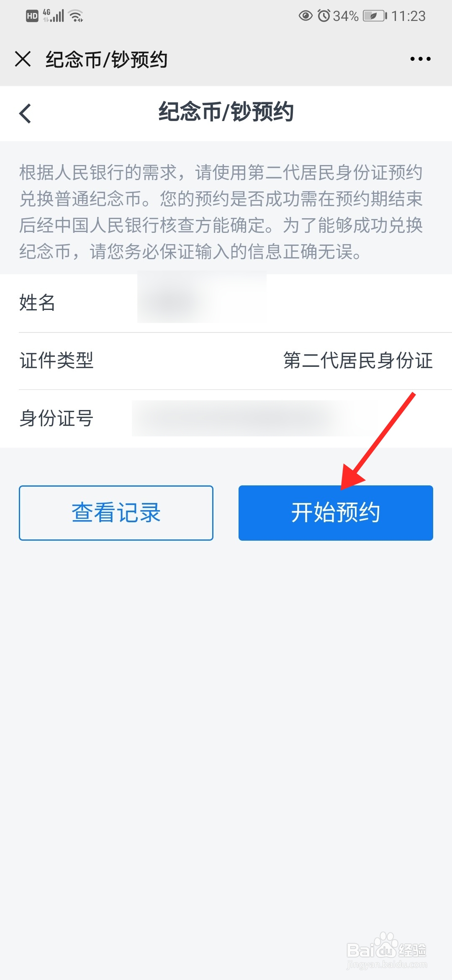Tap the 查看记录 button
Image resolution: width=452 pixels, height=980 pixels.
(116, 513)
